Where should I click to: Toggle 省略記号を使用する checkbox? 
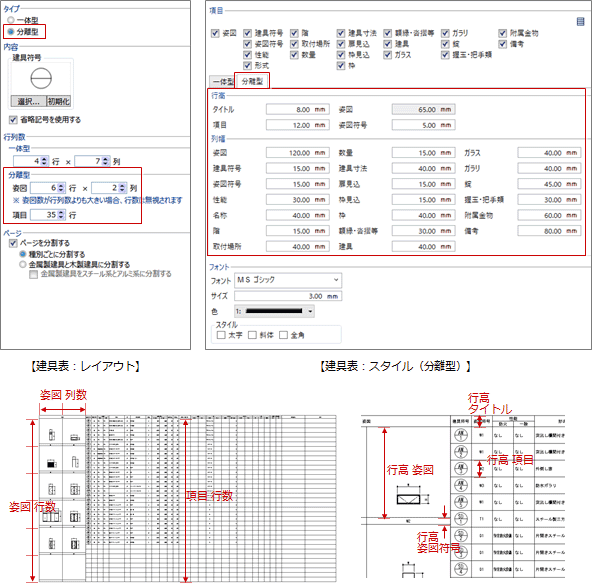(13, 120)
